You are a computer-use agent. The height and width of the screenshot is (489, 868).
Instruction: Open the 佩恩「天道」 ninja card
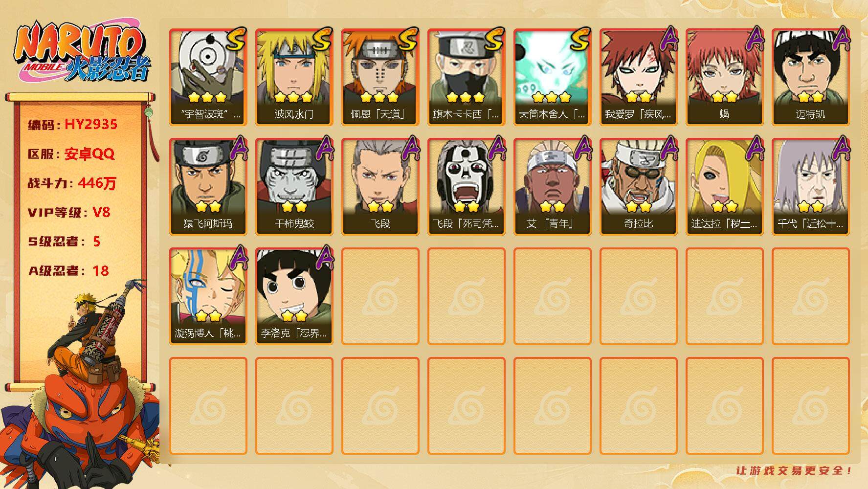pyautogui.click(x=380, y=77)
